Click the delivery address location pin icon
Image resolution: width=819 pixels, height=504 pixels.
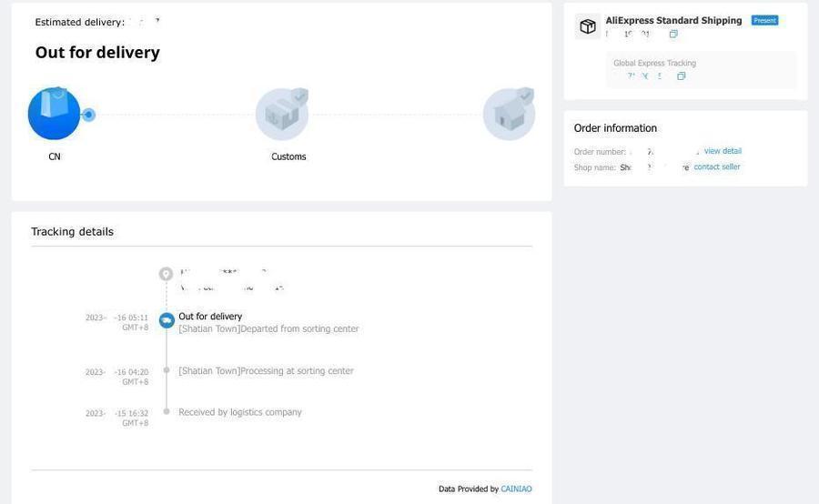(167, 274)
